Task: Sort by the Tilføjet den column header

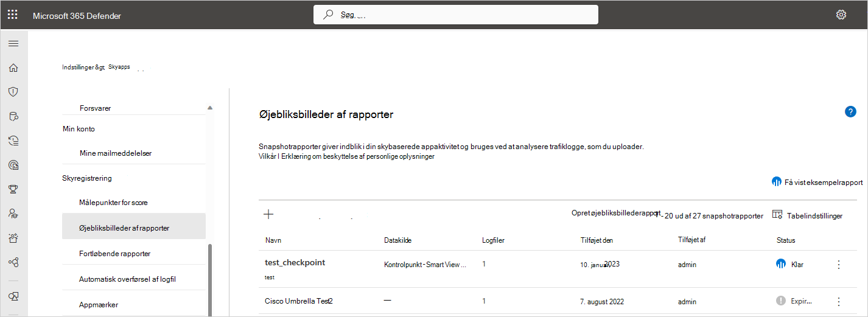Action: [597, 240]
